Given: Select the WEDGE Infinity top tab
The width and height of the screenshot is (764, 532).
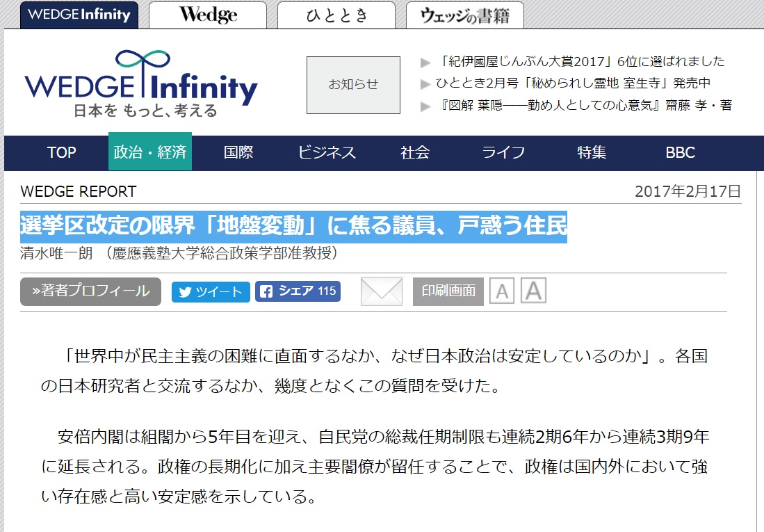Looking at the screenshot, I should pos(79,15).
